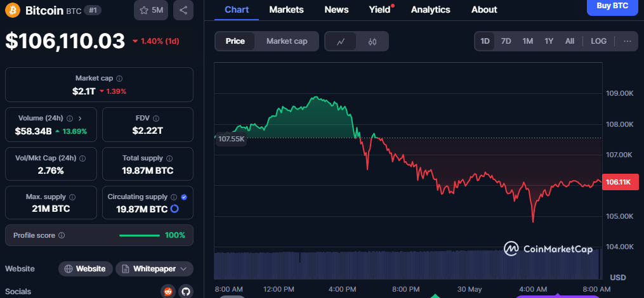The width and height of the screenshot is (644, 298).
Task: Click the #1 rank badge
Action: pyautogui.click(x=93, y=10)
